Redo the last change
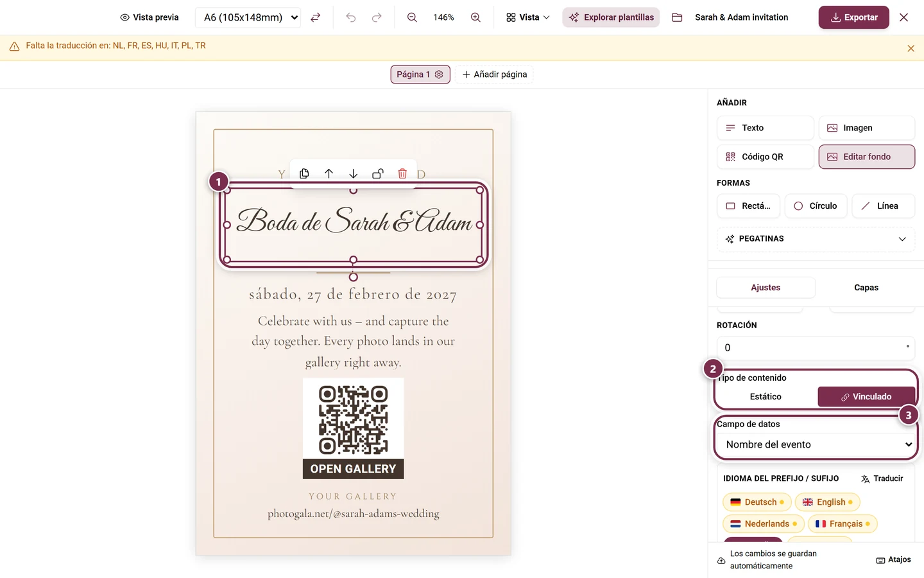Screen dimensions: 924x578 [377, 17]
